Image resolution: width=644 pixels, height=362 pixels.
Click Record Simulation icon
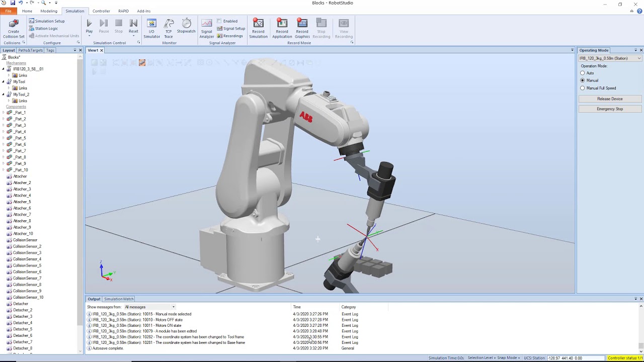point(258,29)
